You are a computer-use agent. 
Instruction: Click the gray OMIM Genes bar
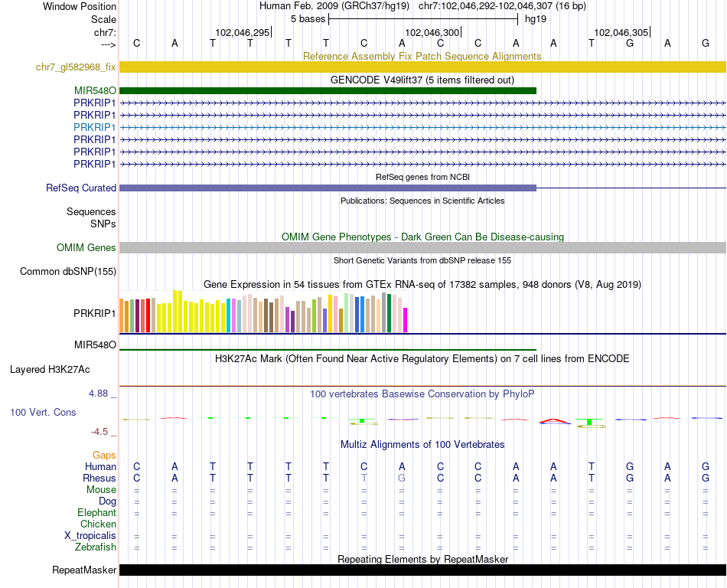click(422, 247)
